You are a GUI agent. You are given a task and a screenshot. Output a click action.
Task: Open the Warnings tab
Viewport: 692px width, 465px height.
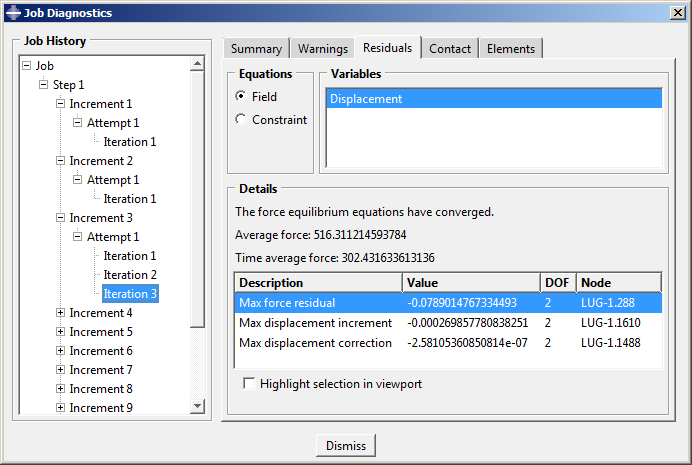322,49
